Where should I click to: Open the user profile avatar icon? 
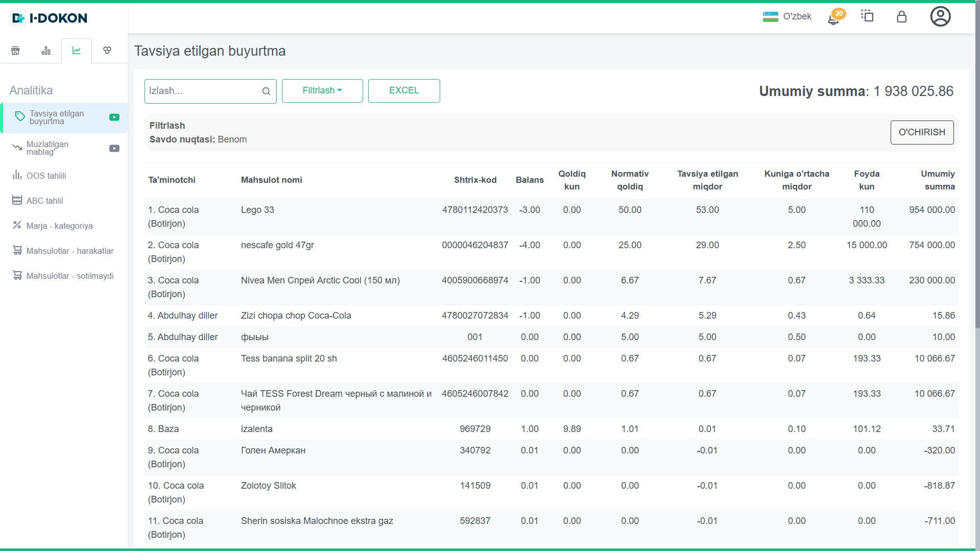940,17
